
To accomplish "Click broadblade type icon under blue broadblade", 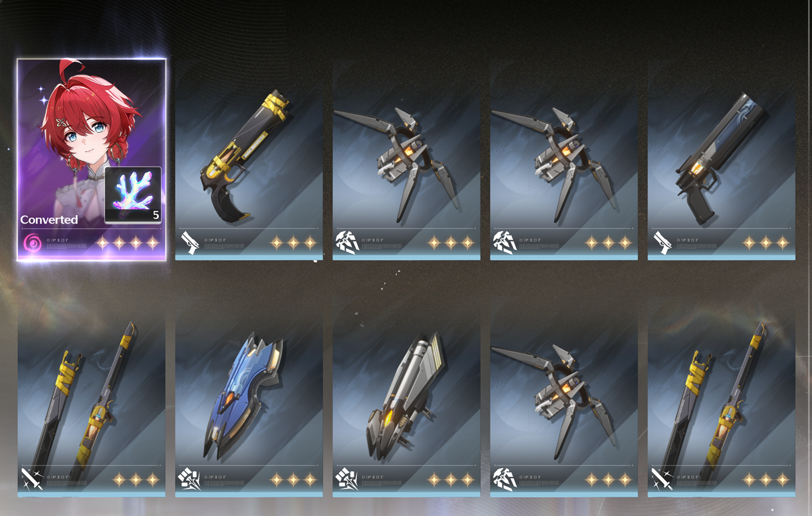I will pyautogui.click(x=189, y=480).
